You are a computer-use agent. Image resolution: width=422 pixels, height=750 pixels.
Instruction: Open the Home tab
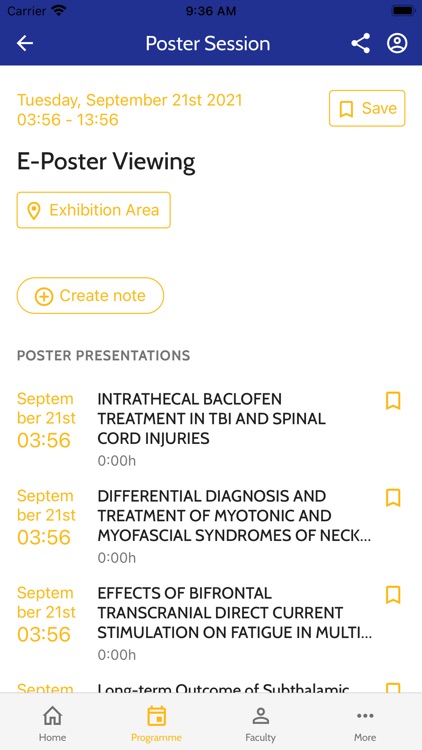53,723
